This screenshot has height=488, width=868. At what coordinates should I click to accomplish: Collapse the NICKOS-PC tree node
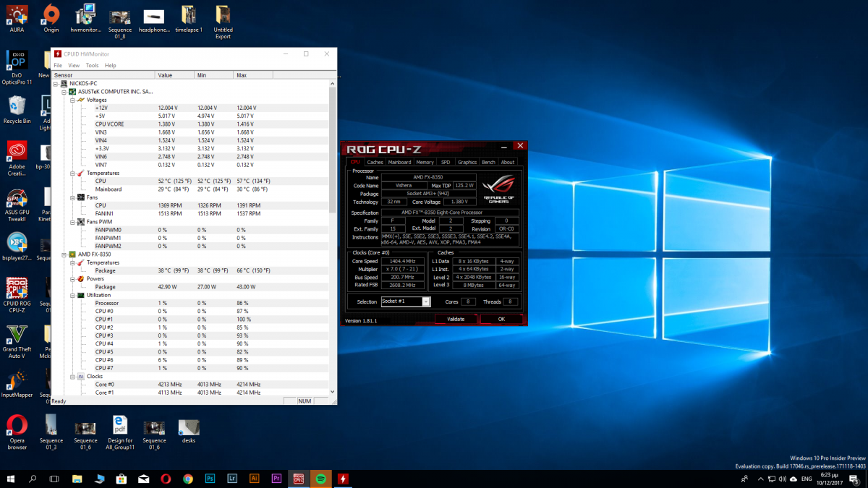(56, 84)
